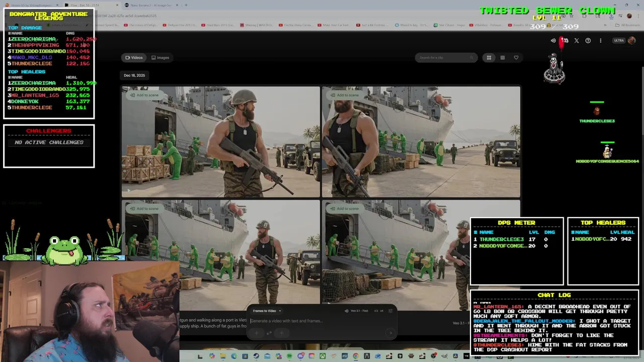Viewport: 644px width, 362px height.
Task: Open the 'Veo 3.1 - Fast' model selector
Action: click(x=357, y=311)
